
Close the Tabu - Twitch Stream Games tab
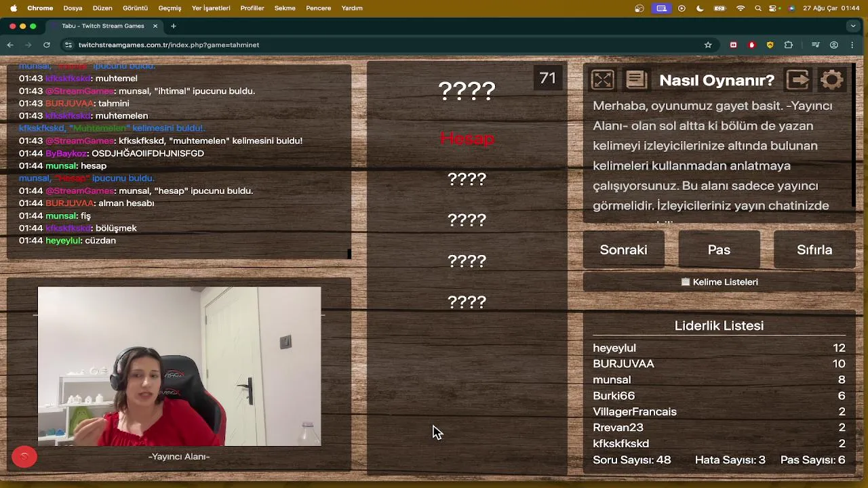[155, 26]
